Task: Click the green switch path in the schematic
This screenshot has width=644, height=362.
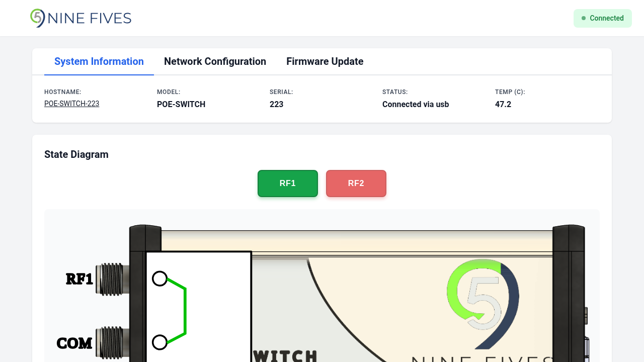Action: 185,310
